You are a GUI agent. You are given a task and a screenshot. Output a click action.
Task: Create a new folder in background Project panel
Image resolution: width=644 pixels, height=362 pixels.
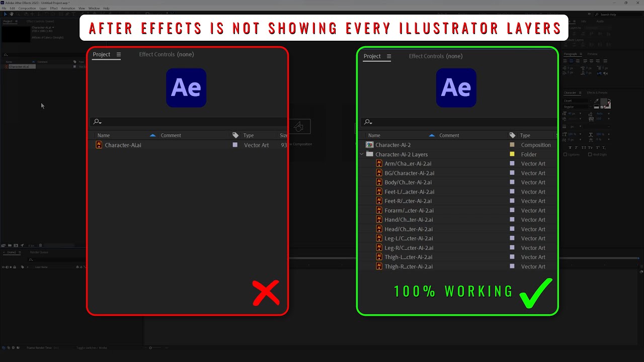tap(10, 245)
